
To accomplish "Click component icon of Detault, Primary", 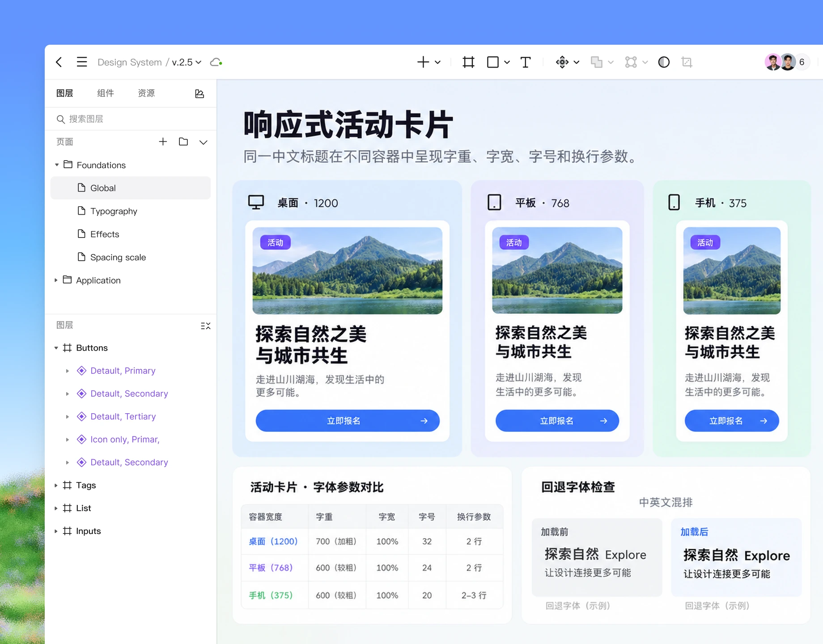I will [x=81, y=371].
